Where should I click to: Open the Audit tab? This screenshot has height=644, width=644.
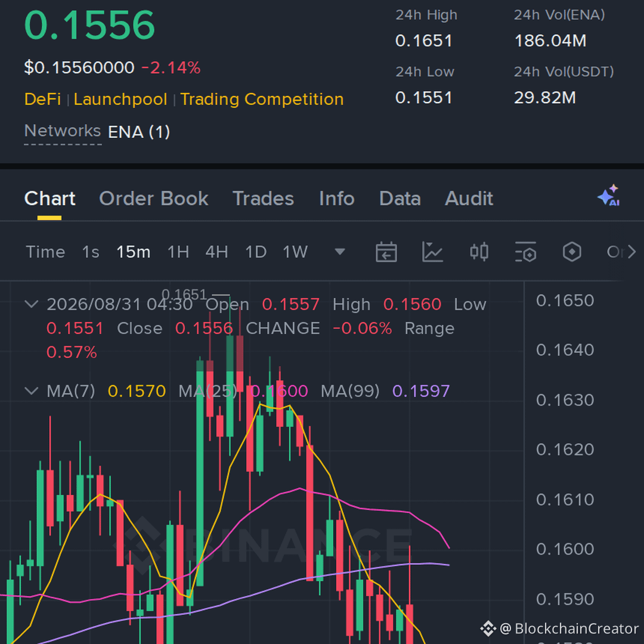coord(469,199)
